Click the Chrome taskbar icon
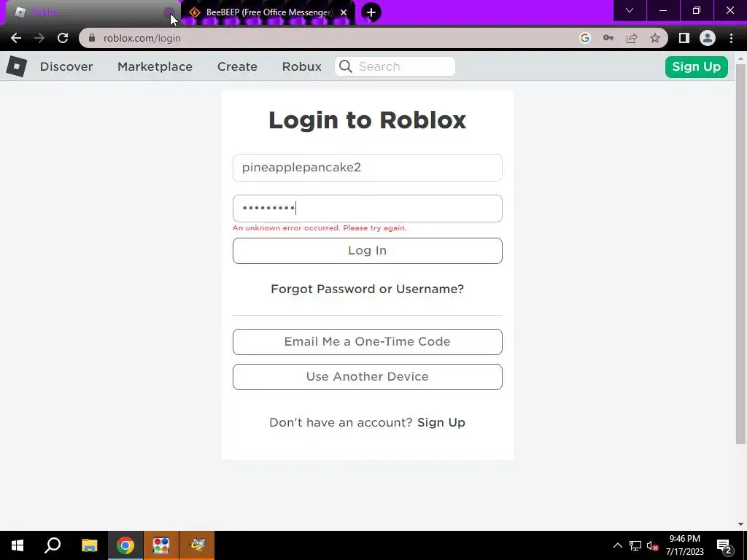 [x=125, y=545]
